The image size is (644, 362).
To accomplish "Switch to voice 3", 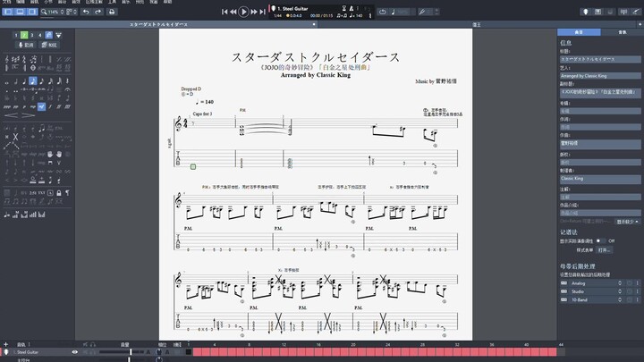I will click(x=32, y=35).
